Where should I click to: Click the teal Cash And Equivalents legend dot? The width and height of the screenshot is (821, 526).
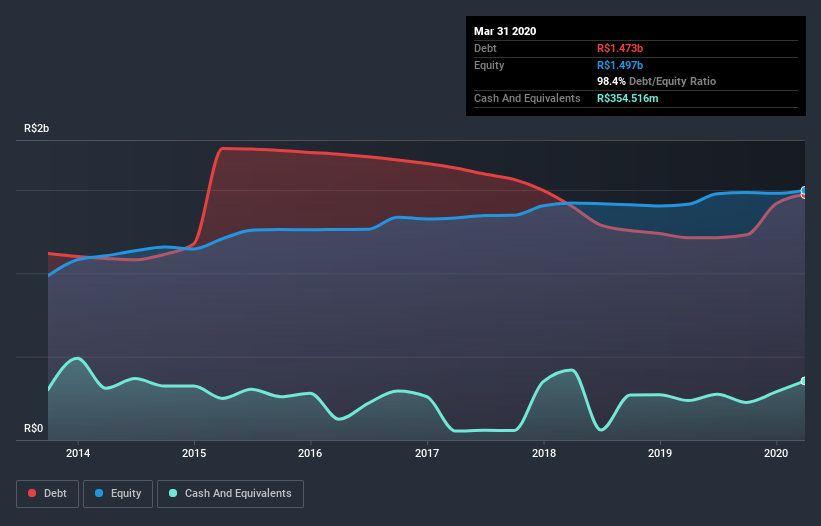click(x=173, y=493)
